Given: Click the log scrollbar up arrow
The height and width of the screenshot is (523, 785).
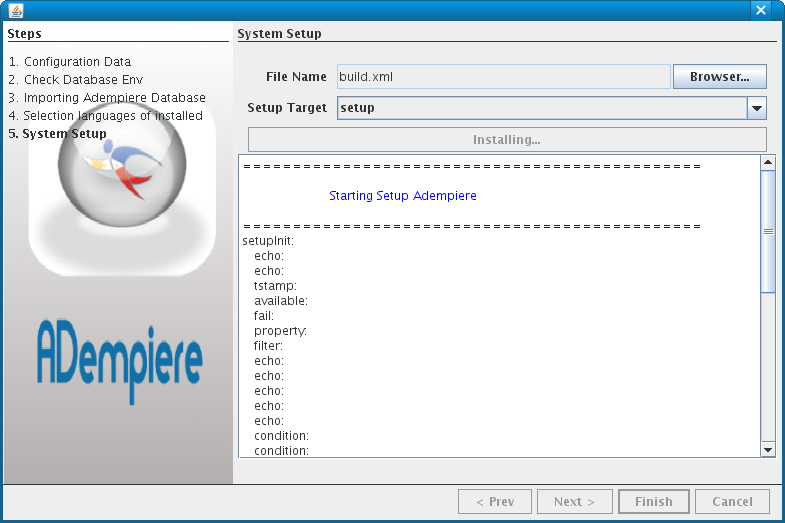Looking at the screenshot, I should point(768,163).
